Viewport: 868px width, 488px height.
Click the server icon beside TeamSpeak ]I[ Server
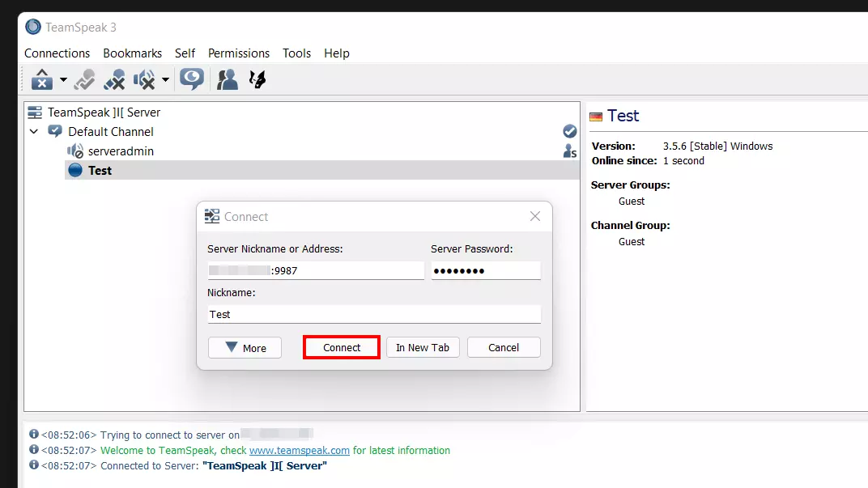(x=35, y=112)
